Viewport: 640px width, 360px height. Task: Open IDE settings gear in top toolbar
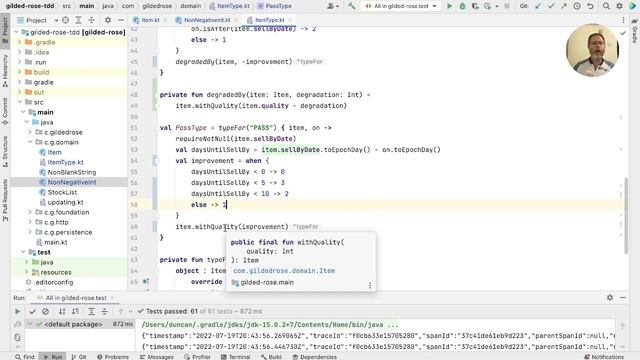click(619, 6)
